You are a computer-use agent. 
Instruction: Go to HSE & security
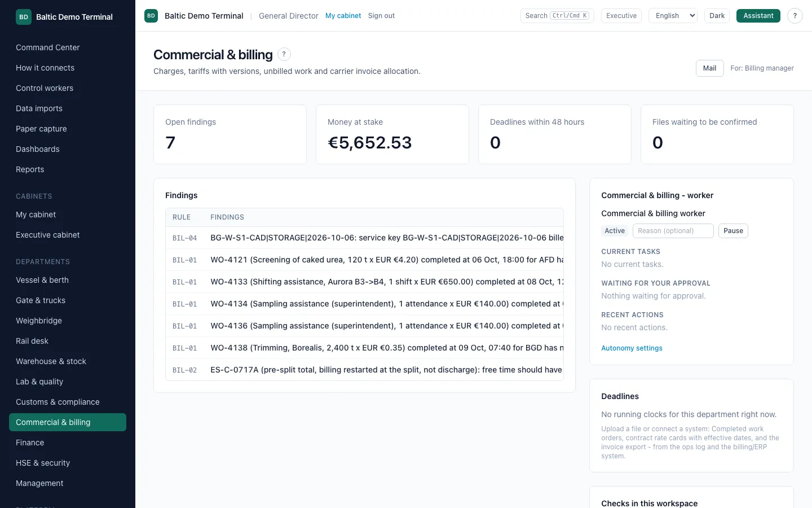[x=68, y=463]
